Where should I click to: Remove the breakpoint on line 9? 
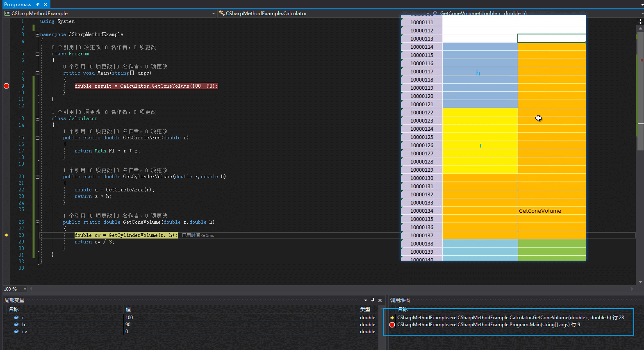6,86
